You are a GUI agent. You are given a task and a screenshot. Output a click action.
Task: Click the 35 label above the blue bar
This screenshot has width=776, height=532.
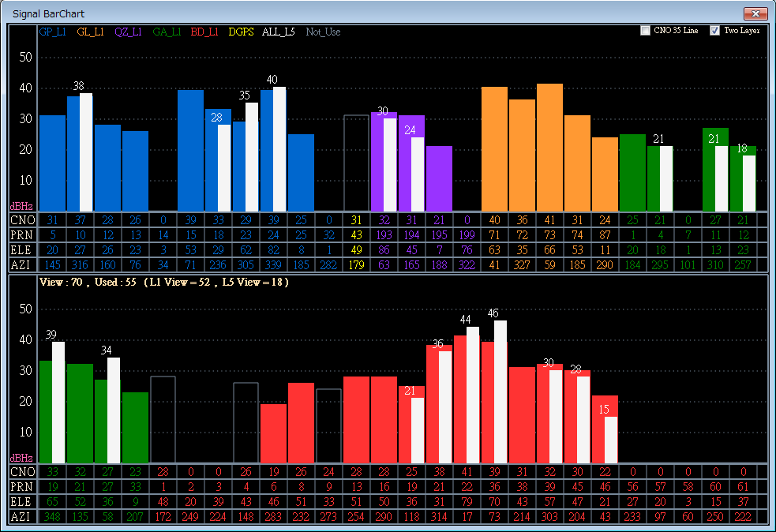click(x=245, y=96)
